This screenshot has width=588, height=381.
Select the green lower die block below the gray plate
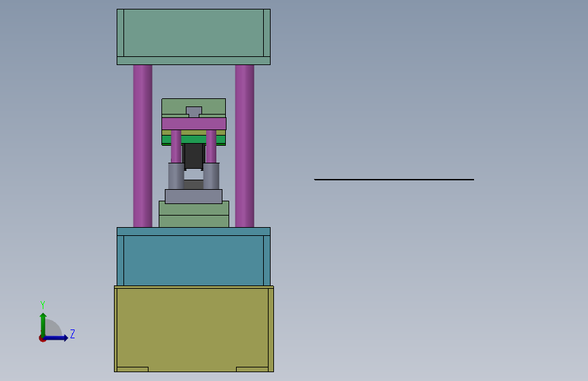coord(194,216)
